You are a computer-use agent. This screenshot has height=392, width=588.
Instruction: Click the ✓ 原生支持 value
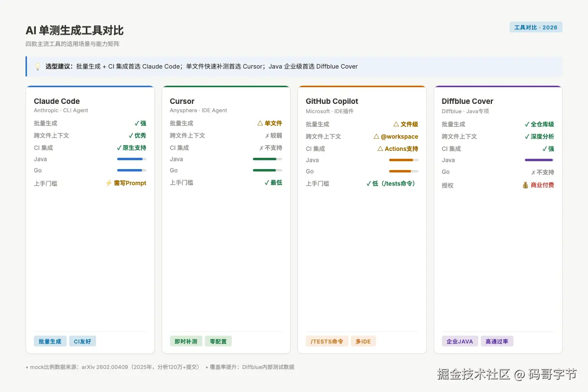tap(131, 148)
